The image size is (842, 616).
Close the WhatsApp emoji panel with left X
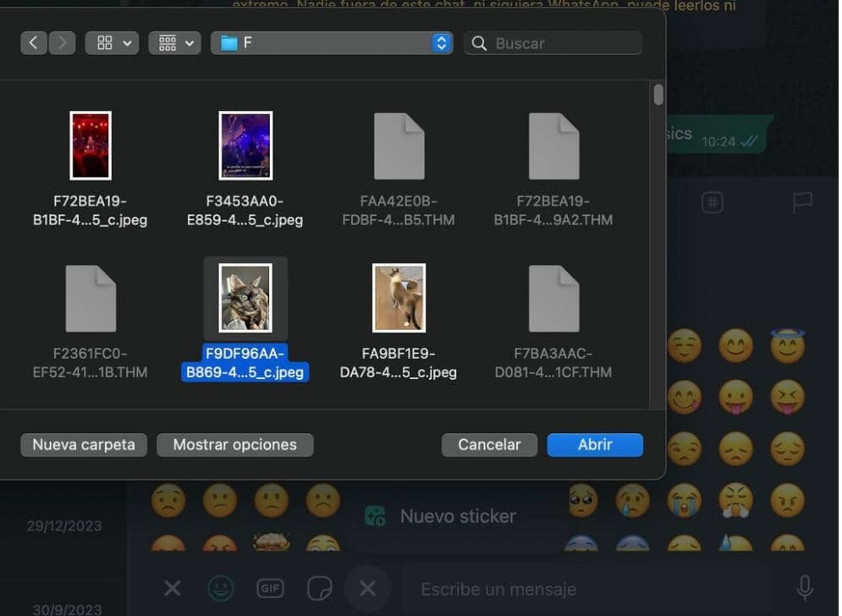pos(173,589)
